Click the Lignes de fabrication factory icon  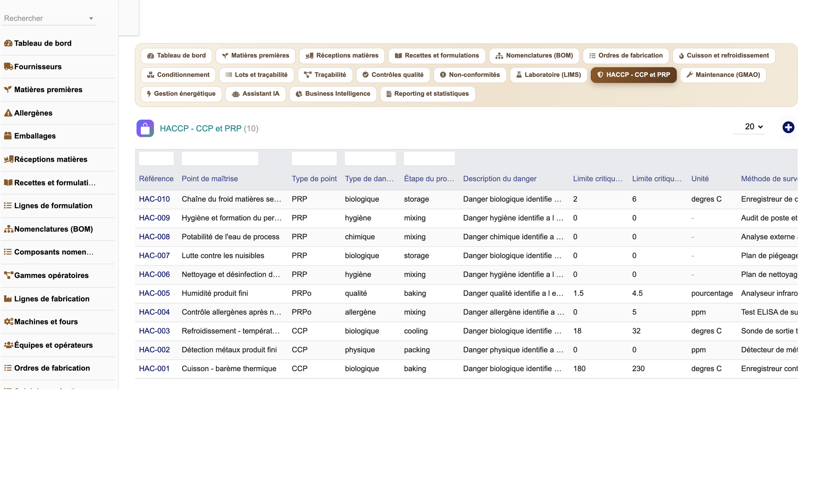click(8, 299)
